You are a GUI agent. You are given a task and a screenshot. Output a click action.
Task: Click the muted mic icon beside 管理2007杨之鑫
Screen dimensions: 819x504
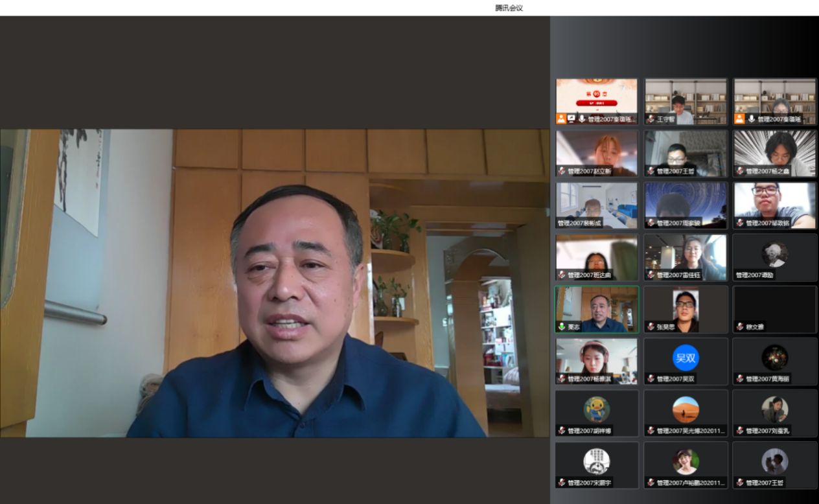tap(739, 171)
